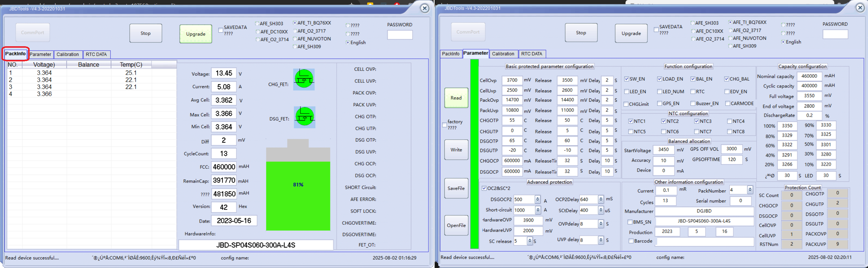Expand the OCP2Delay dropdown
Viewport: 868px width, 268px height.
click(600, 200)
